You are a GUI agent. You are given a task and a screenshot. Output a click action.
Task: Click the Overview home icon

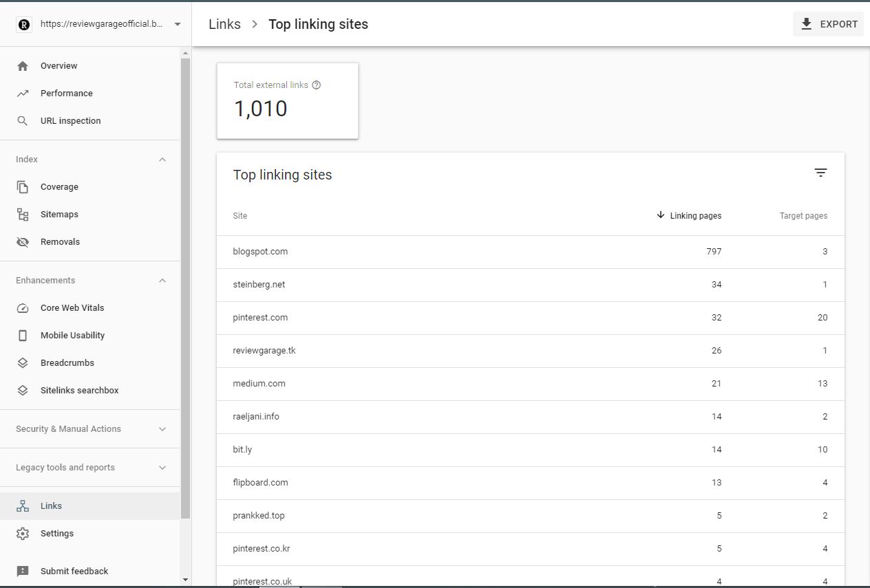pyautogui.click(x=23, y=66)
